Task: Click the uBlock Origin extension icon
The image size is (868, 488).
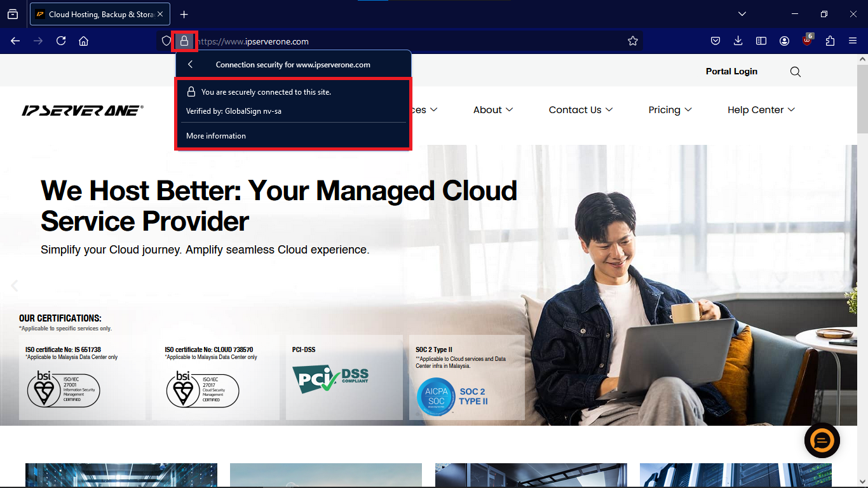Action: coord(807,41)
